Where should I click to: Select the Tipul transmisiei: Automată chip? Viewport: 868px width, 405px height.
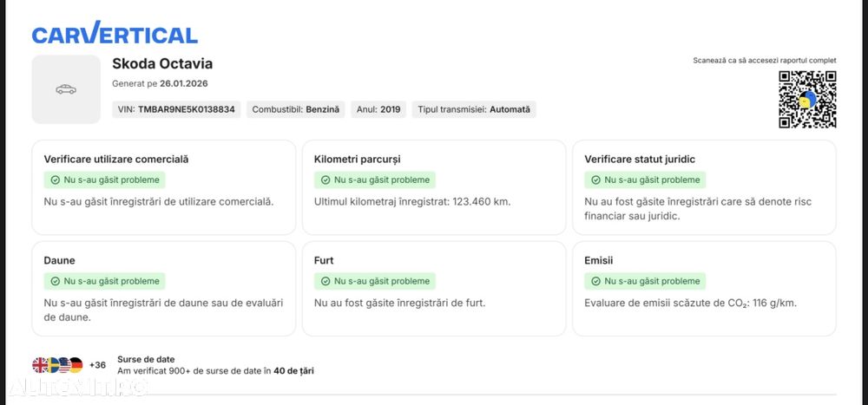[474, 109]
